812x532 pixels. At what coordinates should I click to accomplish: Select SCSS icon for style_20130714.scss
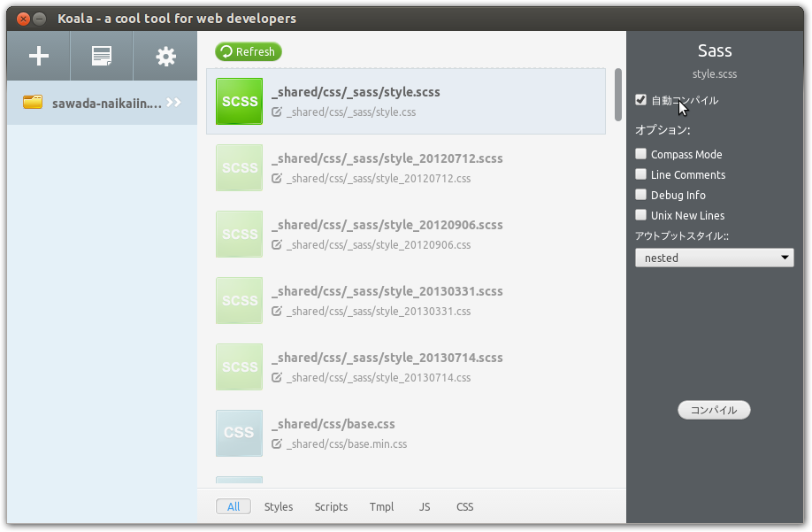click(x=239, y=366)
